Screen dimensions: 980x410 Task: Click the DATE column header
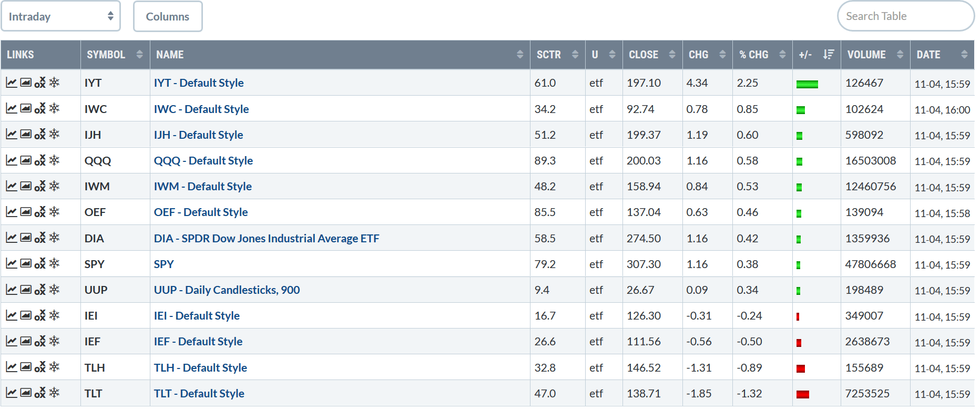(x=942, y=55)
